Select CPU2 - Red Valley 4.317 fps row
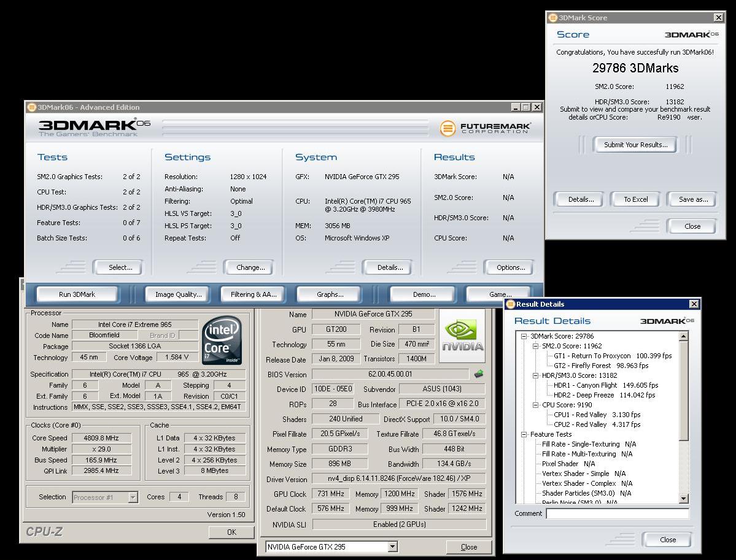Viewport: 736px width, 560px height. [597, 425]
